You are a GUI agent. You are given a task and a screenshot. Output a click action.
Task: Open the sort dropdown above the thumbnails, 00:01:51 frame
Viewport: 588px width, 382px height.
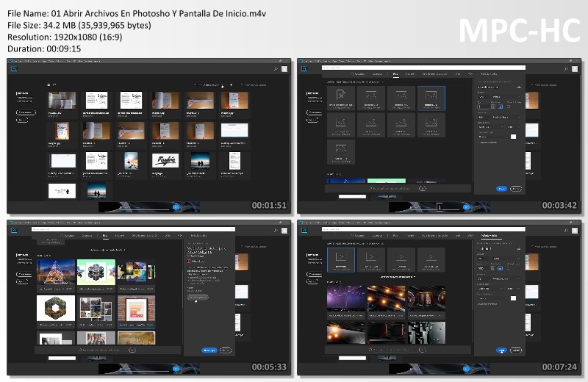pos(212,85)
